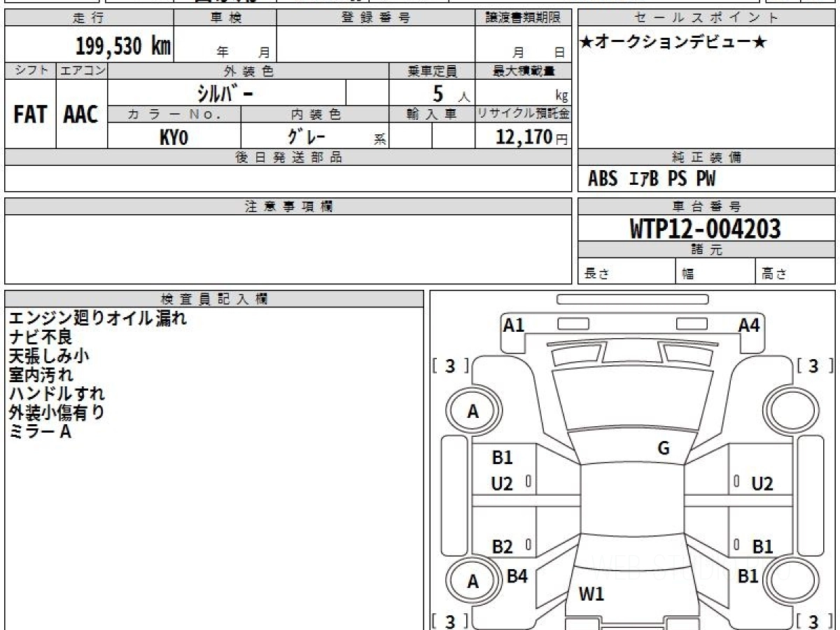Click the W1 mark on the diagram
This screenshot has height=630, width=840.
(x=591, y=595)
